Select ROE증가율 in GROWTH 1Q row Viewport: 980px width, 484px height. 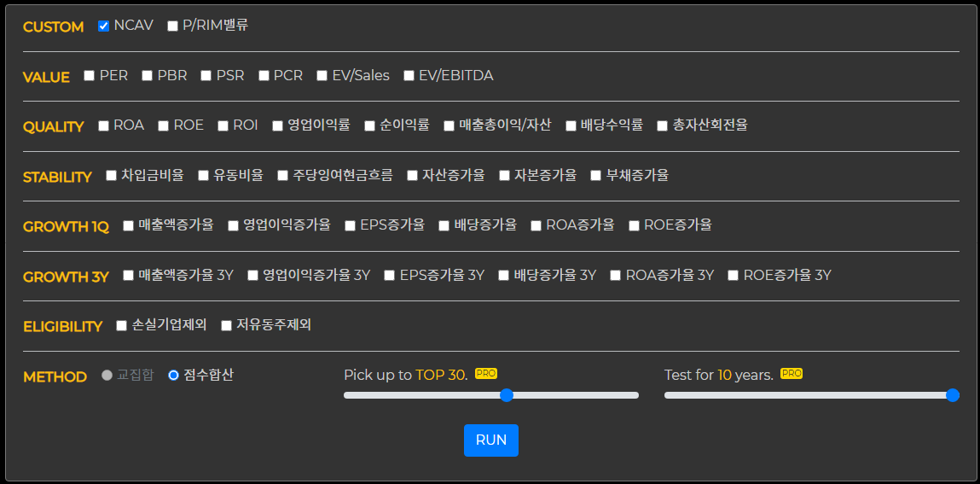634,225
